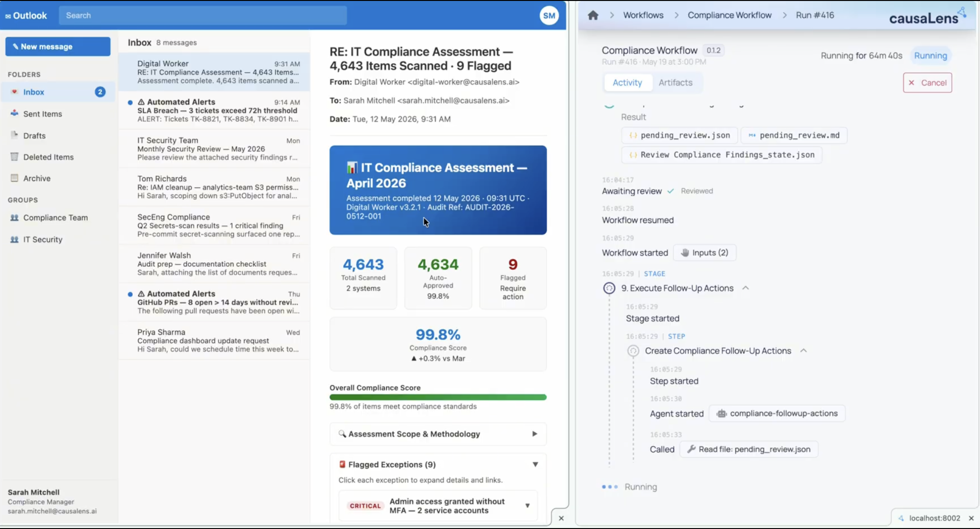Viewport: 980px width, 529px height.
Task: Click the 4,643 Total Scanned card
Action: [363, 278]
